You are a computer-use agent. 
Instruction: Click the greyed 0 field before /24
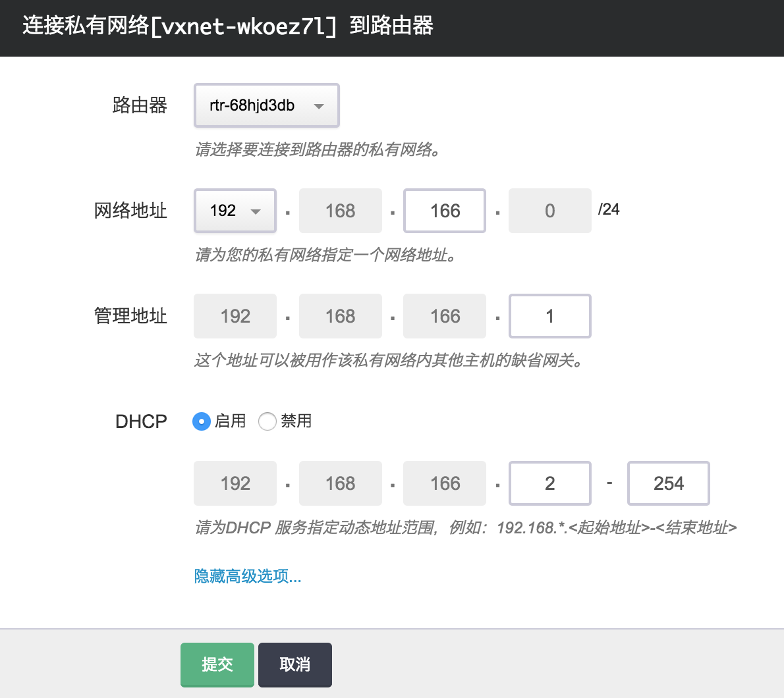pos(549,211)
